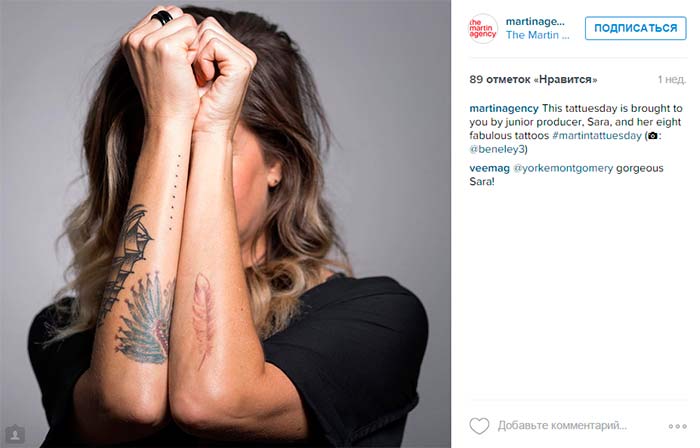Screen dimensions: 700x448
Task: Click the Martin Agency profile avatar
Action: tap(483, 28)
